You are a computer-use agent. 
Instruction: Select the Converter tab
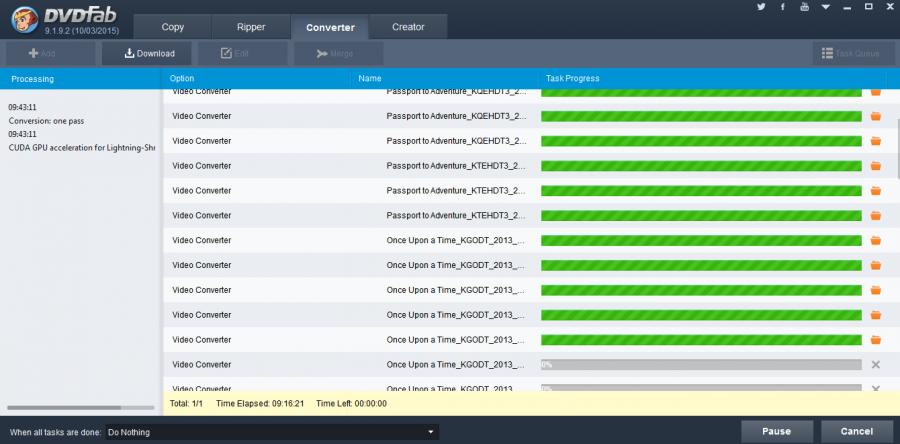[x=330, y=27]
